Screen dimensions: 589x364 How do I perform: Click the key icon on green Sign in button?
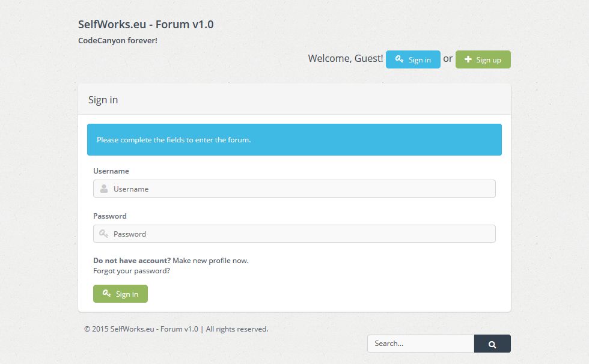[106, 294]
